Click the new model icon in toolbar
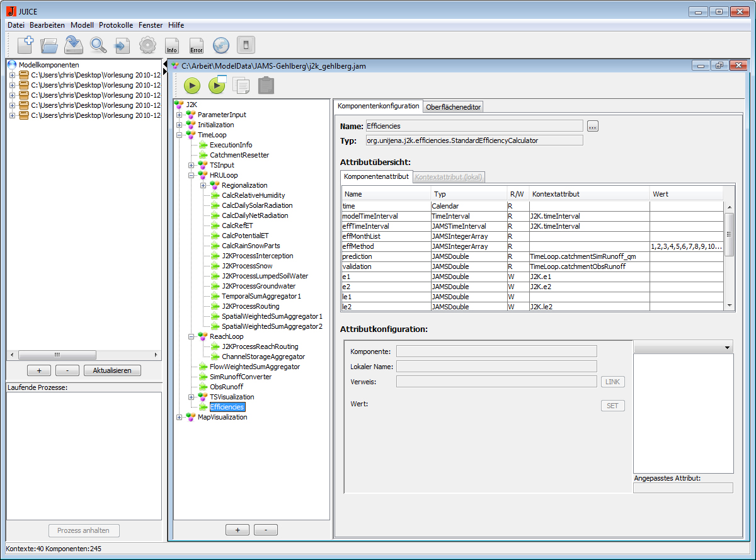The height and width of the screenshot is (560, 756). (25, 45)
